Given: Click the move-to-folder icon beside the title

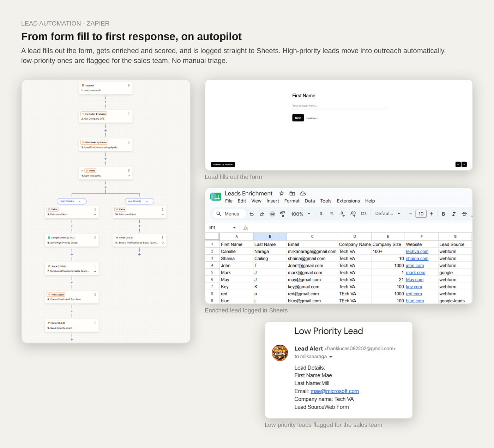Looking at the screenshot, I should [x=292, y=193].
